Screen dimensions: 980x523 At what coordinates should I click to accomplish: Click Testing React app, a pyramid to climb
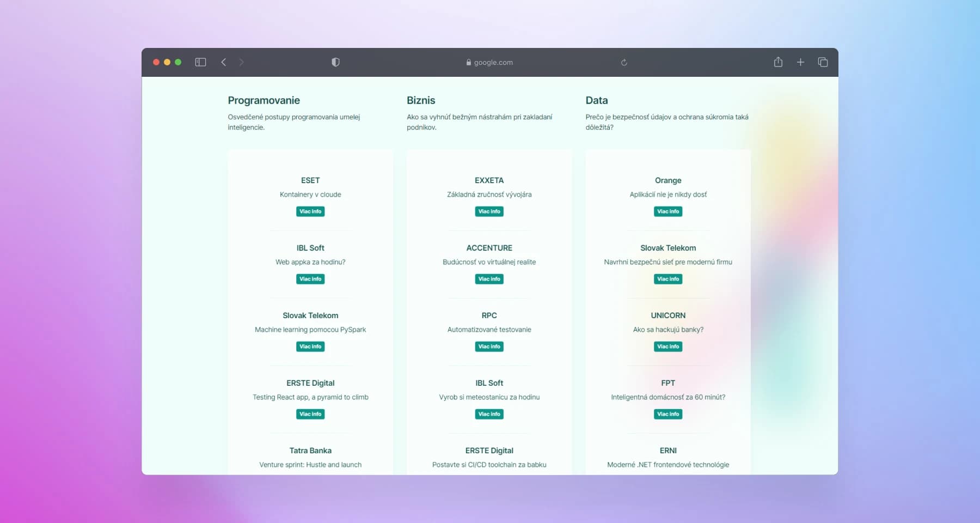click(310, 397)
